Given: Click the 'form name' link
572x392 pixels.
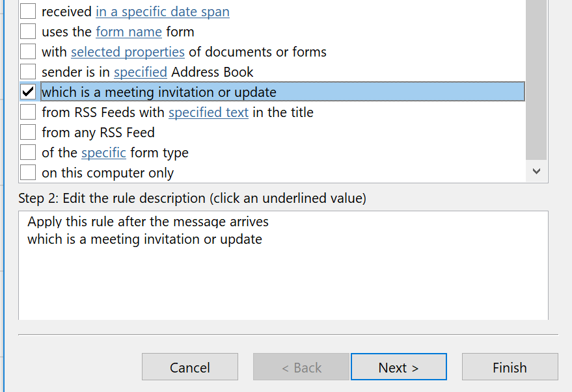Looking at the screenshot, I should pyautogui.click(x=129, y=32).
